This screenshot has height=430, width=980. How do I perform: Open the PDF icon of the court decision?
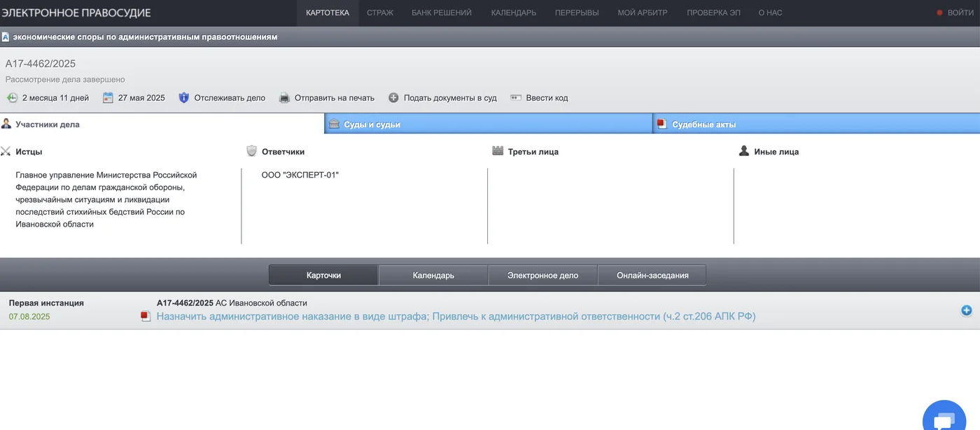click(x=146, y=317)
